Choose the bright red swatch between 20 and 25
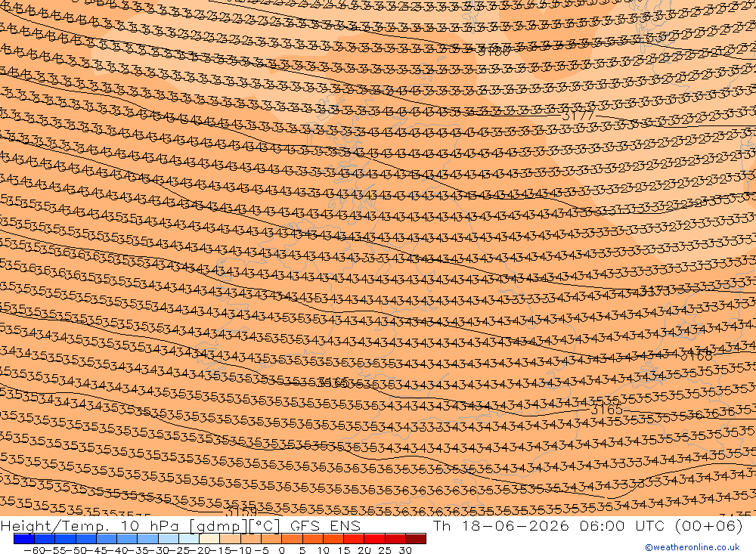The height and width of the screenshot is (554, 756). 375,539
